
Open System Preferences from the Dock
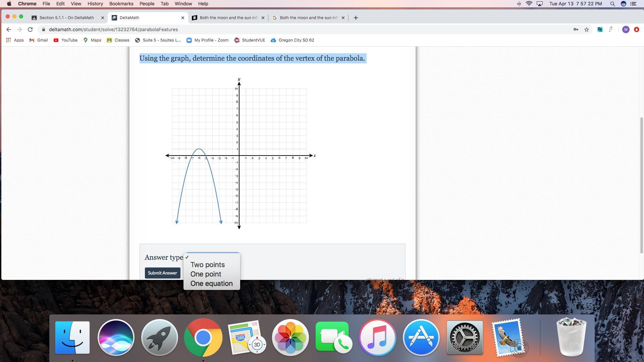(x=465, y=337)
